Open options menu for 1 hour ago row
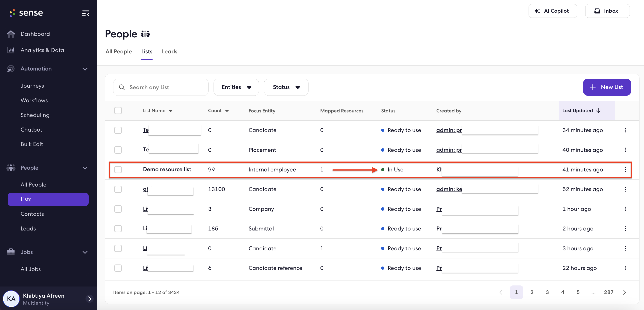Screen dimensions: 644x310 coord(625,209)
